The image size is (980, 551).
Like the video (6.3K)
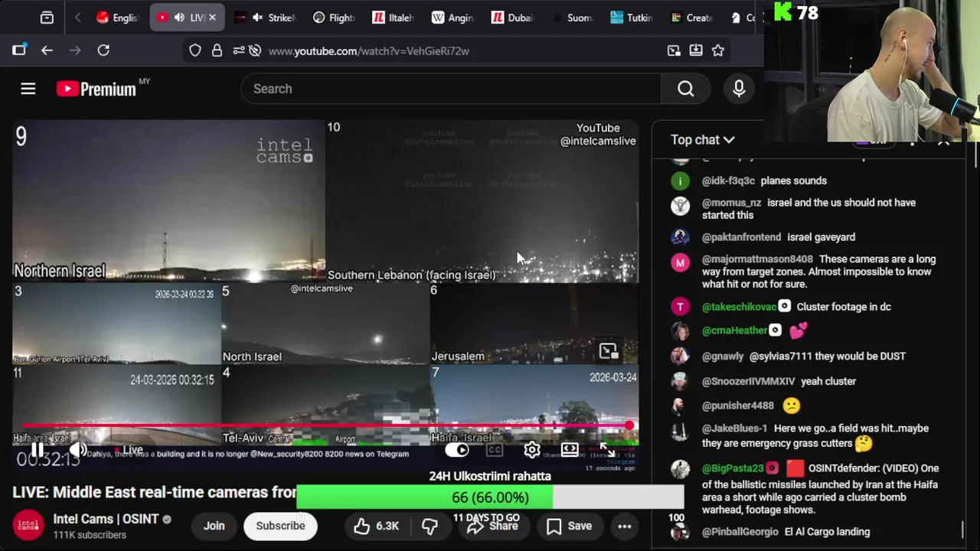coord(376,526)
